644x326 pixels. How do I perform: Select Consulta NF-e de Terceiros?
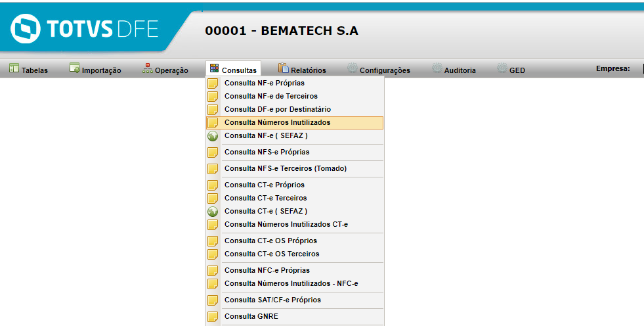(295, 96)
